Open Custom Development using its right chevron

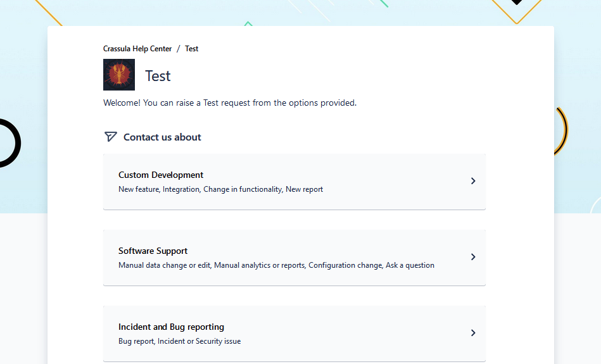[472, 181]
